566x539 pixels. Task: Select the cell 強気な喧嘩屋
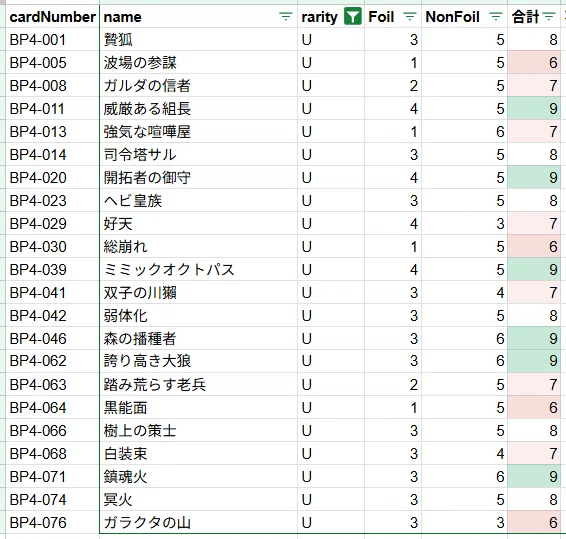[x=198, y=132]
